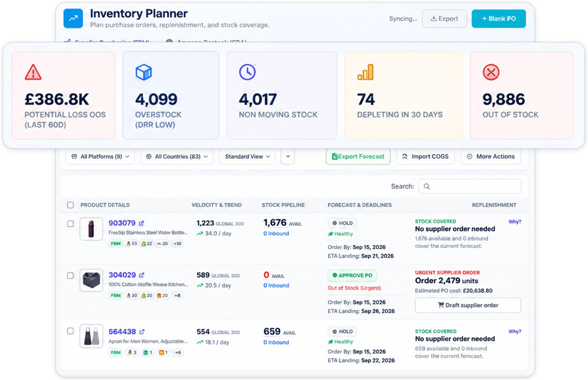The image size is (588, 380).
Task: Click the upward trend arrow by 34.0 / day
Action: click(x=200, y=233)
